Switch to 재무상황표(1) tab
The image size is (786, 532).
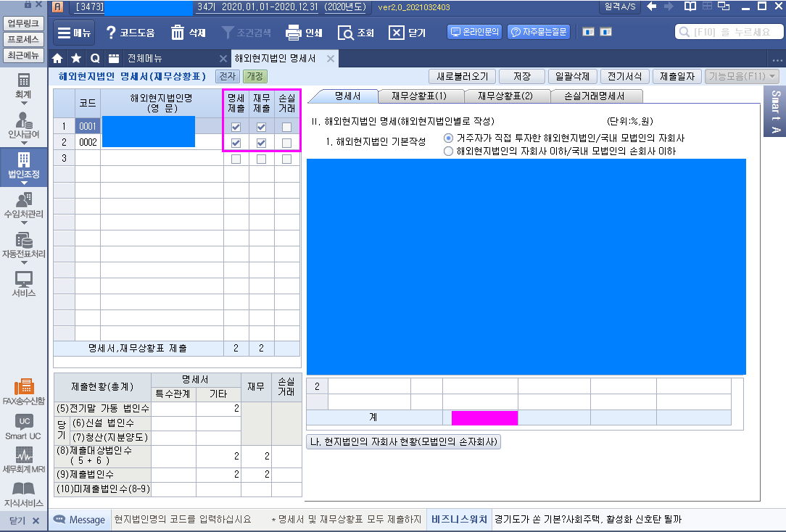[x=419, y=96]
